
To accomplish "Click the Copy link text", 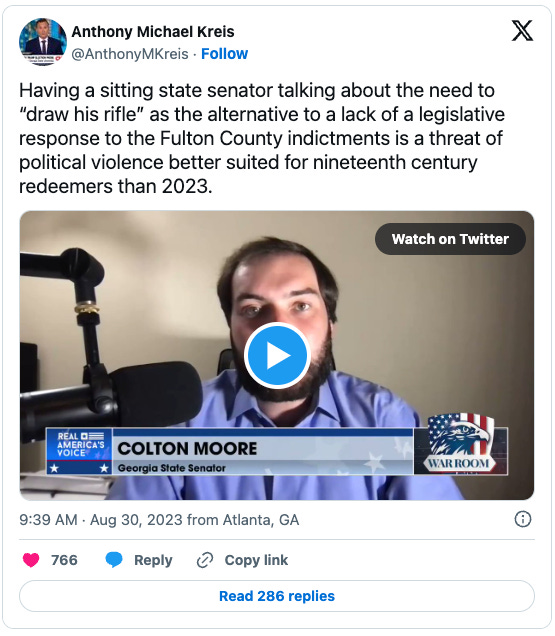I will pyautogui.click(x=256, y=560).
